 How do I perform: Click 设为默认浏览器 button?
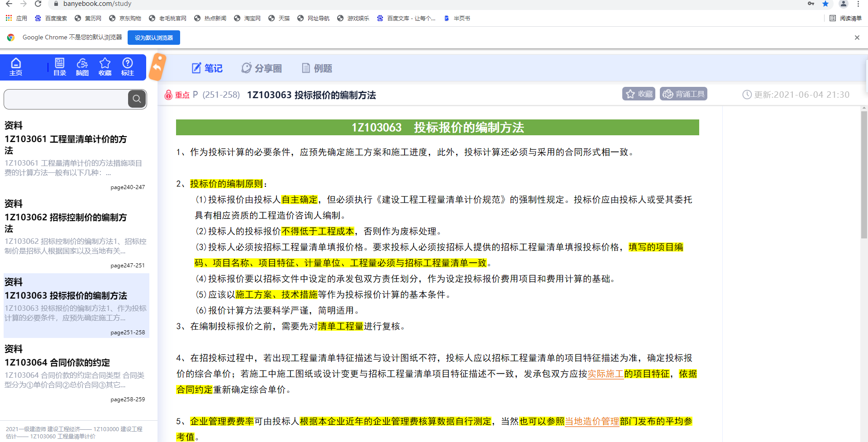coord(154,38)
